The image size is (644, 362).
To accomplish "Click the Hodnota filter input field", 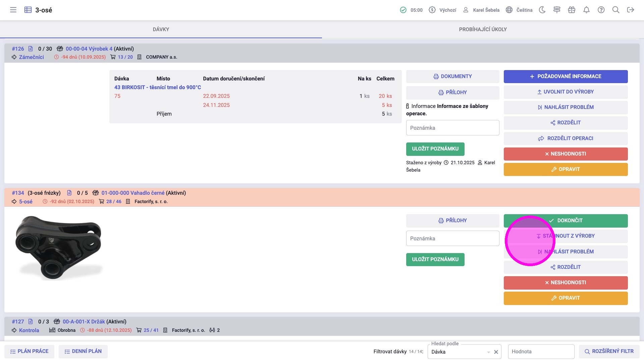I will point(541,352).
